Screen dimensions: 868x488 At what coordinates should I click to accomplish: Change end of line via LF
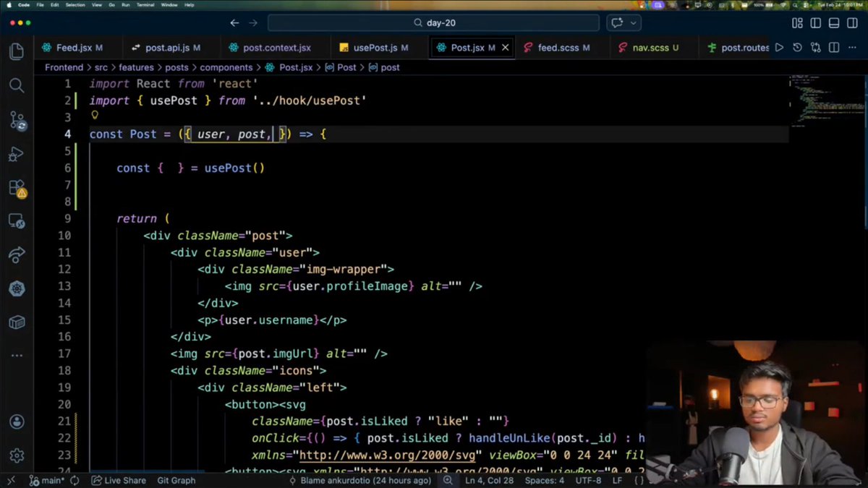(617, 480)
